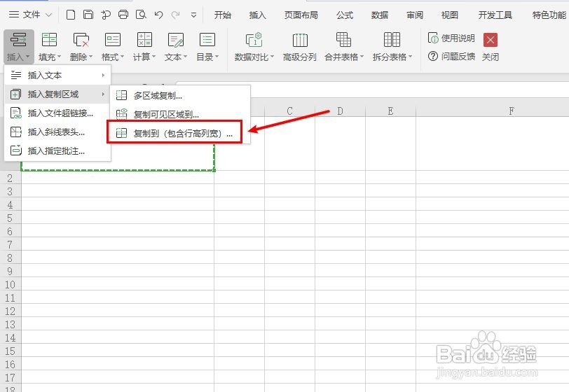The width and height of the screenshot is (569, 392).
Task: Click the red 关闭 close icon
Action: click(x=491, y=40)
